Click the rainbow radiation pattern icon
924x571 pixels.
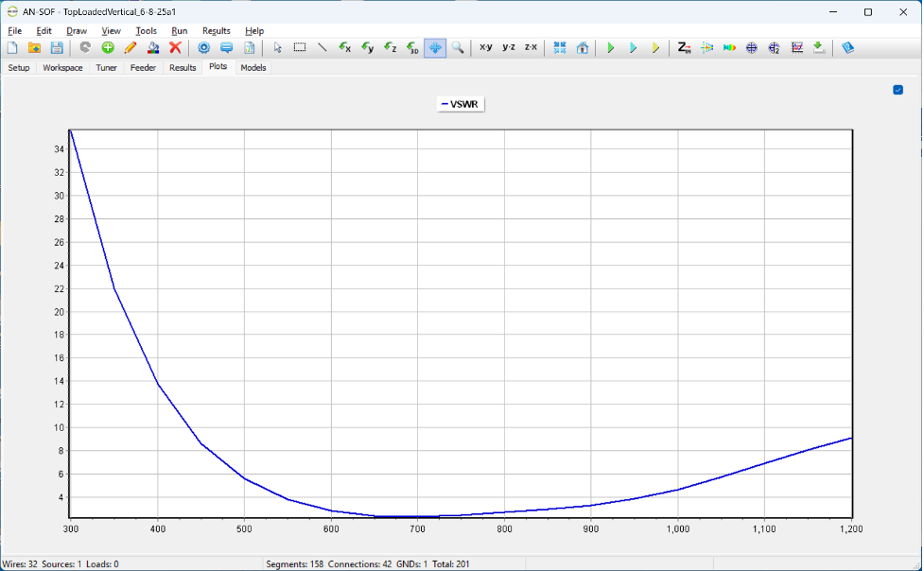click(729, 47)
